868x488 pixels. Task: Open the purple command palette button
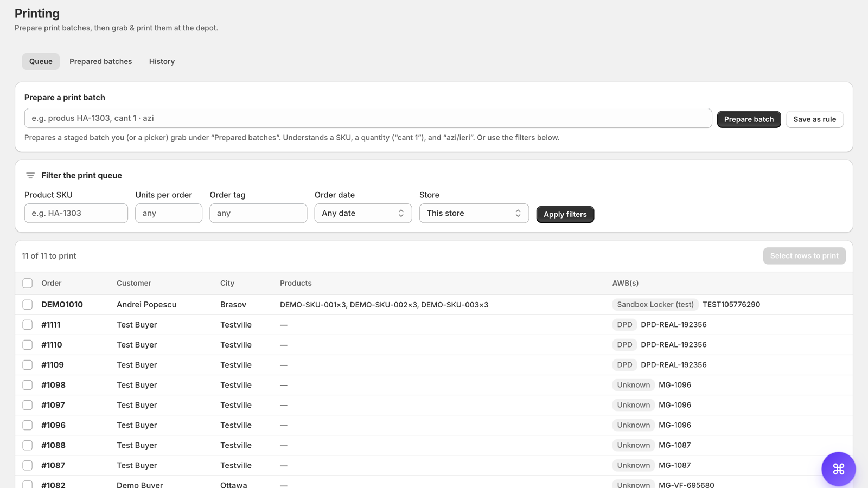pos(838,468)
